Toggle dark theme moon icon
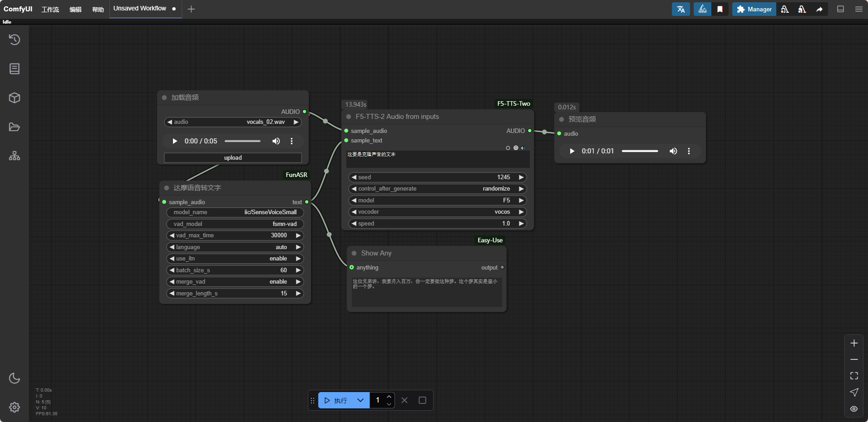 point(15,378)
